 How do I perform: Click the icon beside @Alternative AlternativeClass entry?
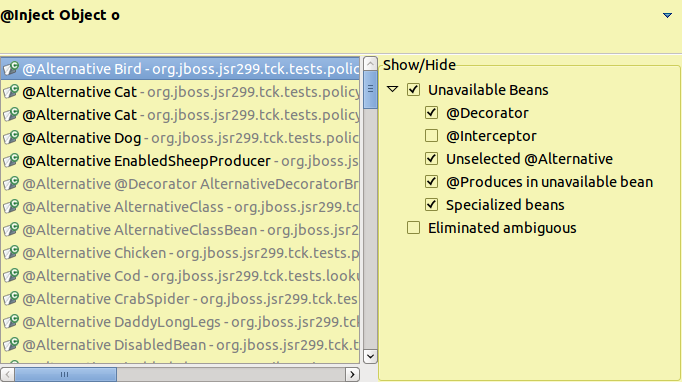pyautogui.click(x=11, y=207)
